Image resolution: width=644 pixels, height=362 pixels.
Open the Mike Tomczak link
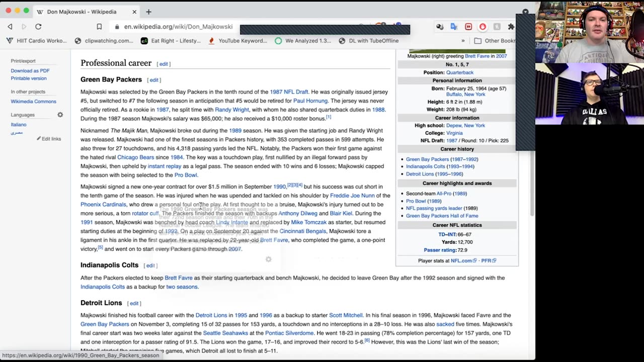(308, 222)
